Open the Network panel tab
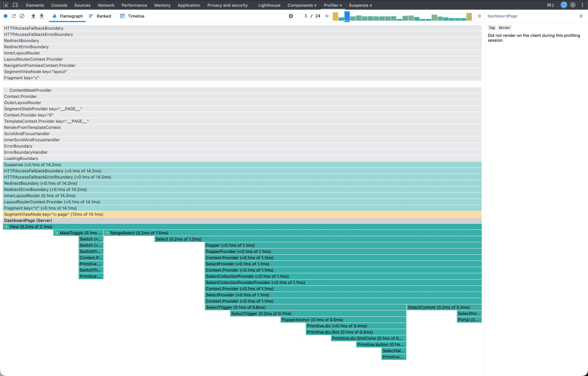The width and height of the screenshot is (588, 376). tap(106, 5)
